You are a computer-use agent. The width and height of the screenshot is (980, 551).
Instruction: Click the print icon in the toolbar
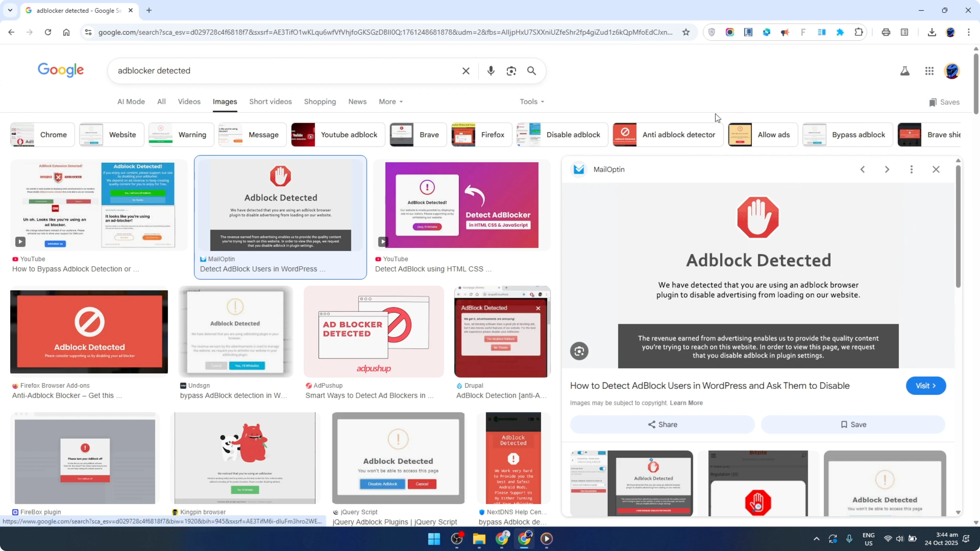886,32
